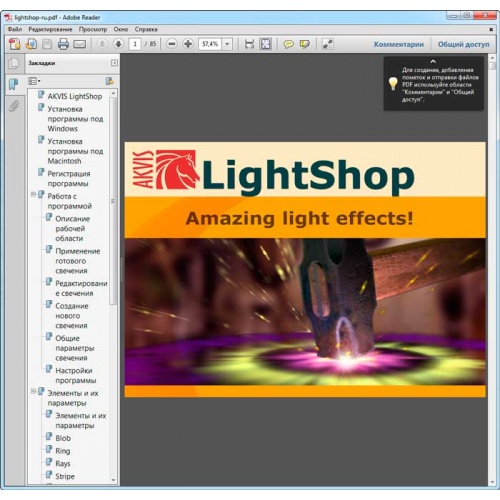
Task: Open the Файл menu
Action: click(15, 29)
